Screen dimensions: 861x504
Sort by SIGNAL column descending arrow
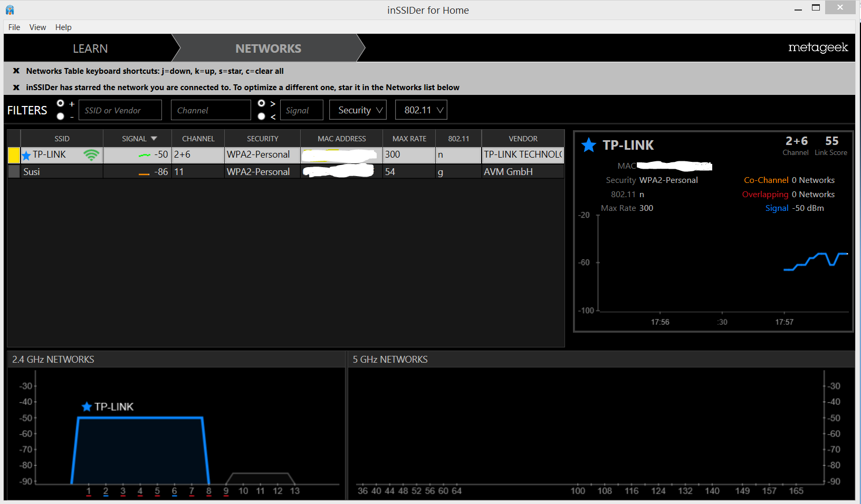click(x=154, y=139)
